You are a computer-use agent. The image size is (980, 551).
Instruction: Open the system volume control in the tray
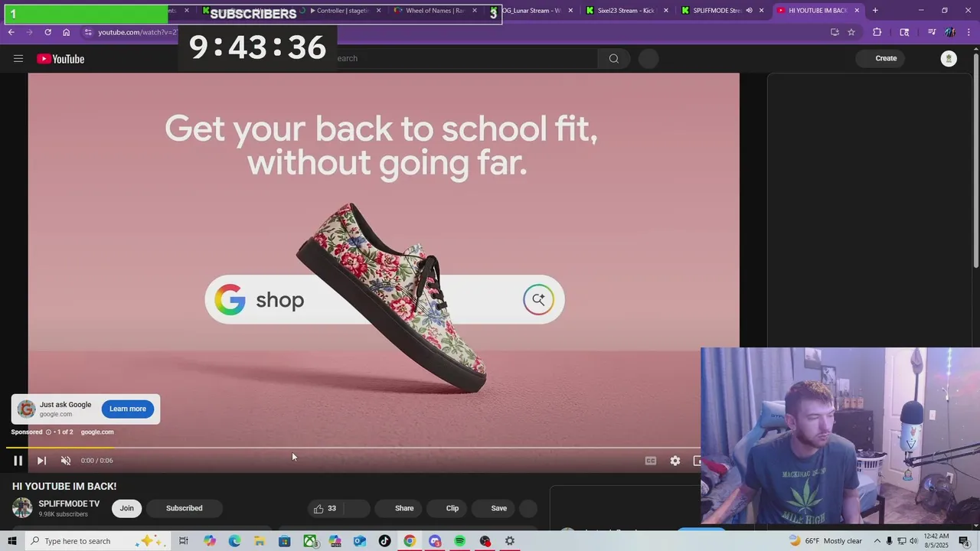[913, 541]
